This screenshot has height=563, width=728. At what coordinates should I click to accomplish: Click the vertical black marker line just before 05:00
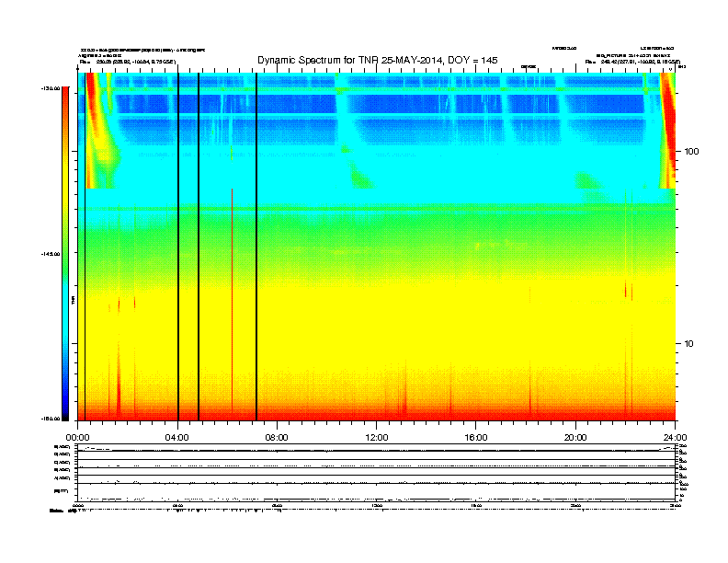coord(199,247)
